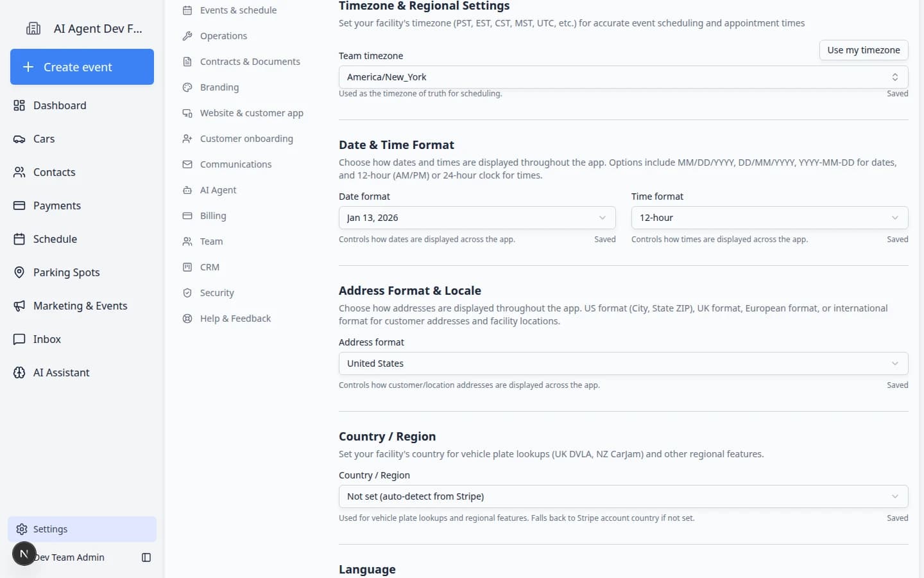
Task: Click the Branding palette icon
Action: click(187, 87)
